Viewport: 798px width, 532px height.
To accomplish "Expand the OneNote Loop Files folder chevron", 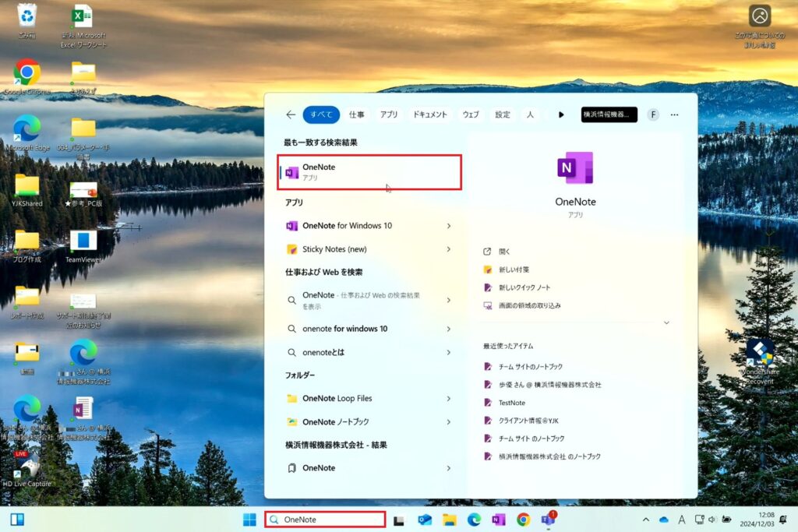I will pyautogui.click(x=448, y=399).
